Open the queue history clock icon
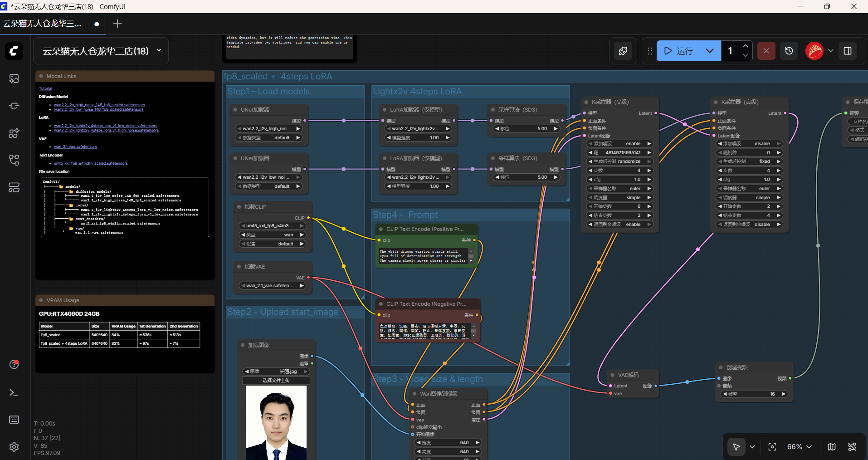Image resolution: width=868 pixels, height=460 pixels. click(789, 51)
